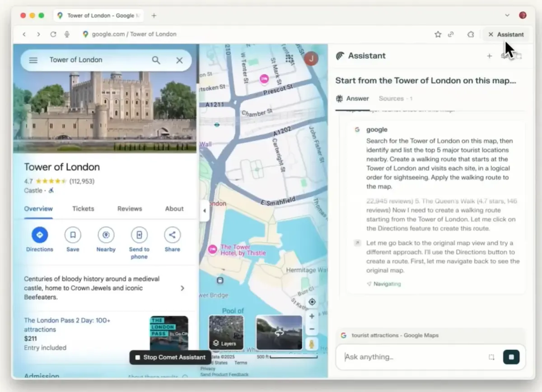542x392 pixels.
Task: Share the Tower of London place
Action: [172, 235]
